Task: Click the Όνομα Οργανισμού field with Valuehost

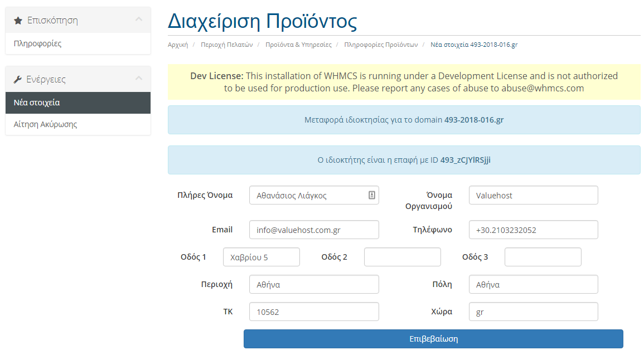Action: (x=533, y=195)
